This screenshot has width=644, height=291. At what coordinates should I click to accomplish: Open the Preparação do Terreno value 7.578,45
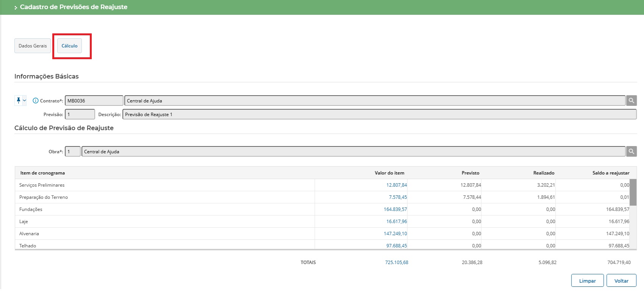(x=398, y=197)
